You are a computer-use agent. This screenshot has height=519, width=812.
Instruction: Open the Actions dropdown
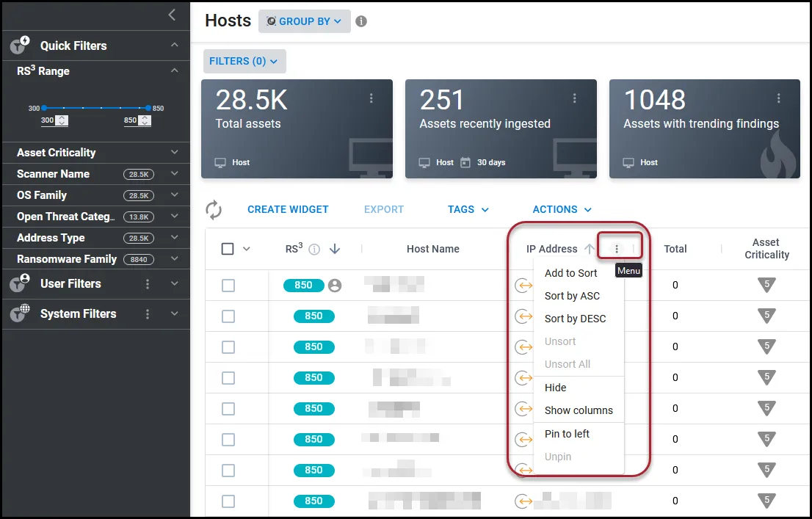pyautogui.click(x=562, y=209)
